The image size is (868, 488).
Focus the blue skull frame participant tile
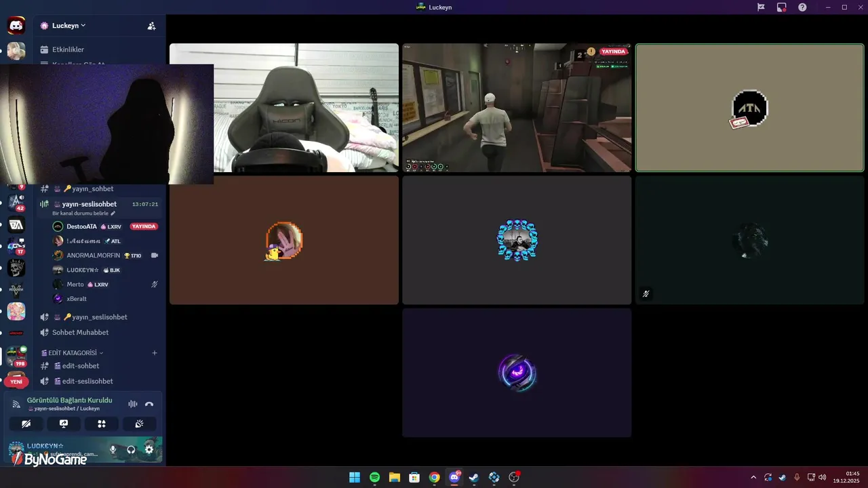coord(517,240)
